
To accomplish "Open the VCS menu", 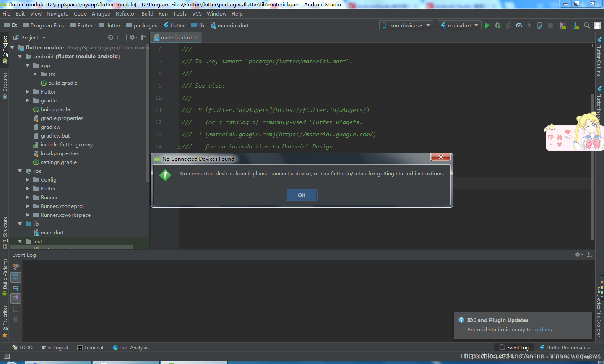I will pyautogui.click(x=197, y=13).
